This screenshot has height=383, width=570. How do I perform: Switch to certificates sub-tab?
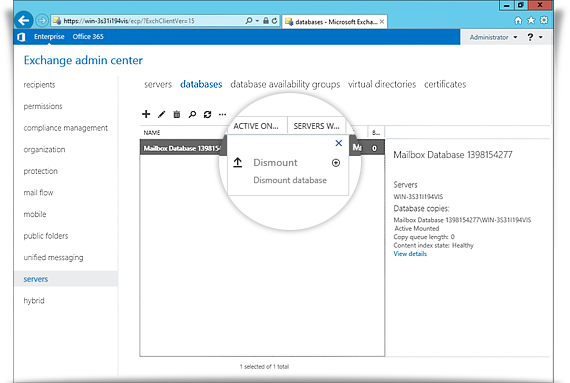tap(445, 84)
